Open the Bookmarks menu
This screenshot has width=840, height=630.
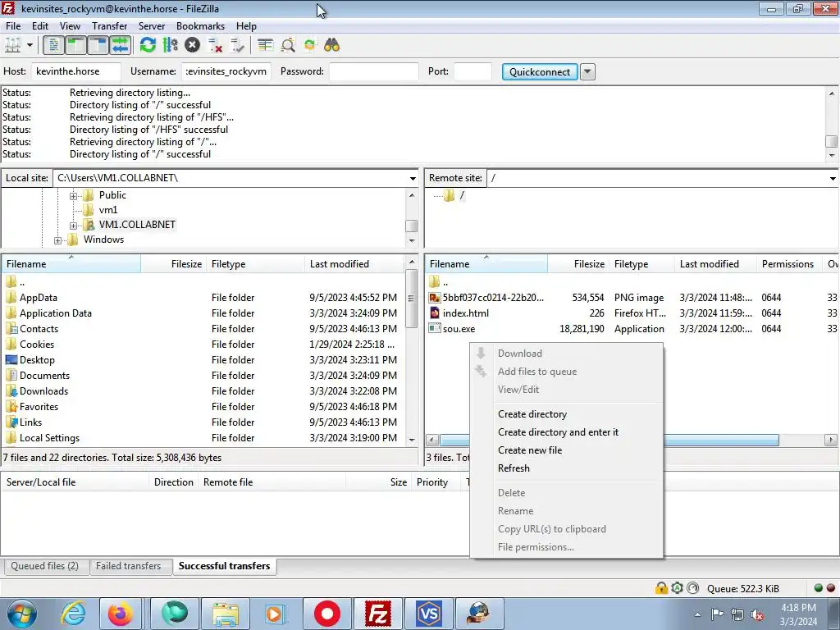coord(200,26)
